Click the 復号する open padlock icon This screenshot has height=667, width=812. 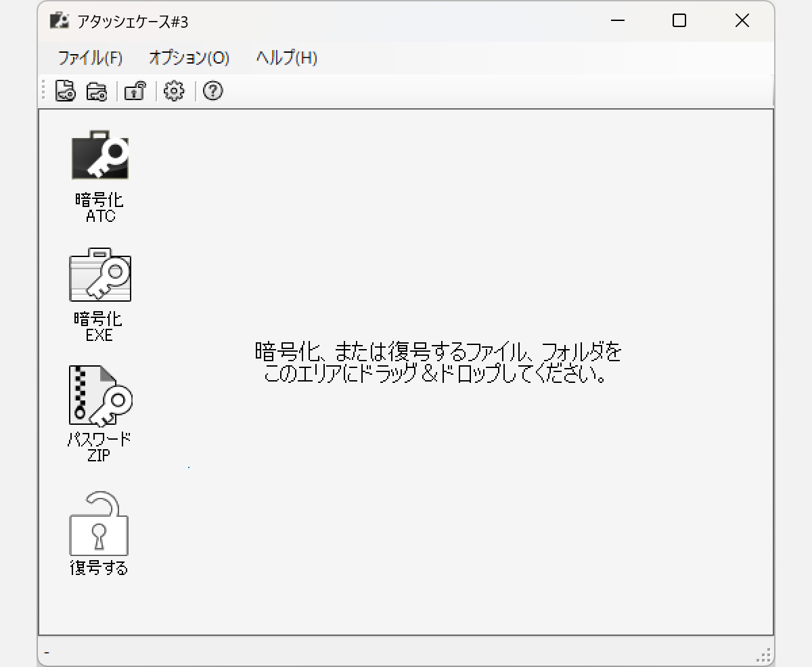point(99,524)
